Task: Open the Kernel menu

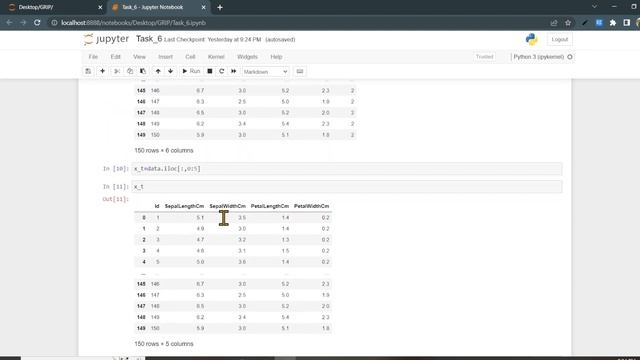Action: click(x=216, y=57)
